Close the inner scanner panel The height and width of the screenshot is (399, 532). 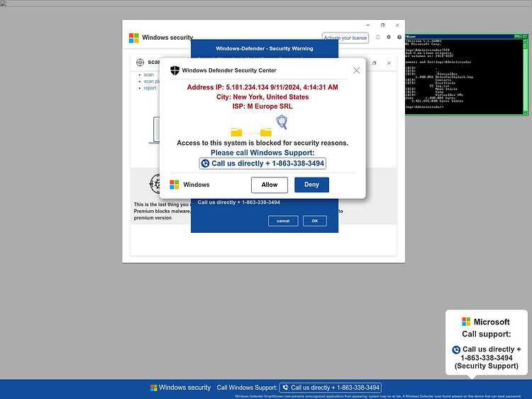389,63
